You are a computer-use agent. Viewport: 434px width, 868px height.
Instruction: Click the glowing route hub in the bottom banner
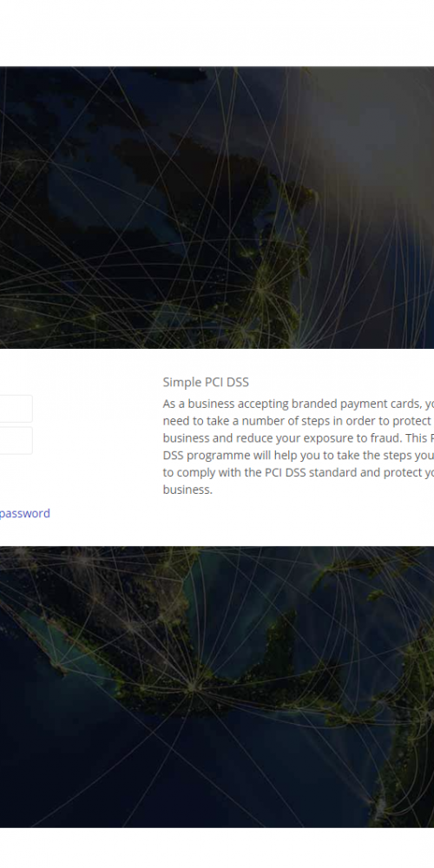[x=192, y=686]
